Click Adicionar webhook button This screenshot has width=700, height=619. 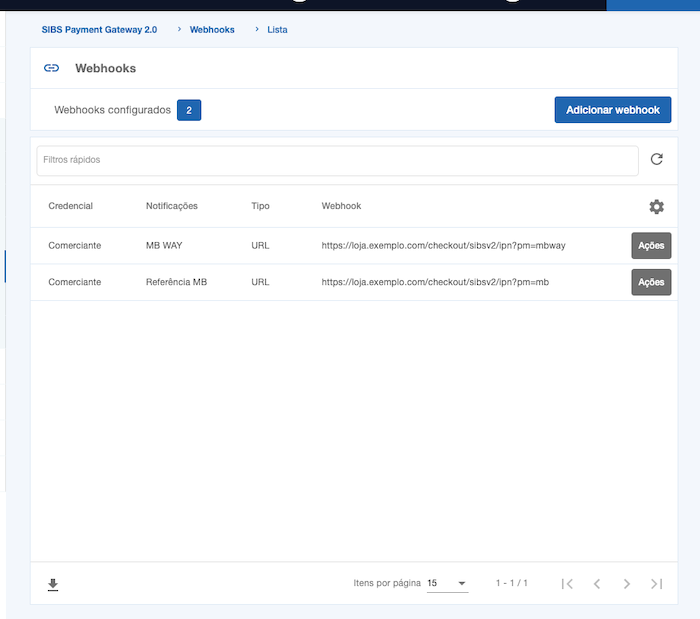[612, 110]
